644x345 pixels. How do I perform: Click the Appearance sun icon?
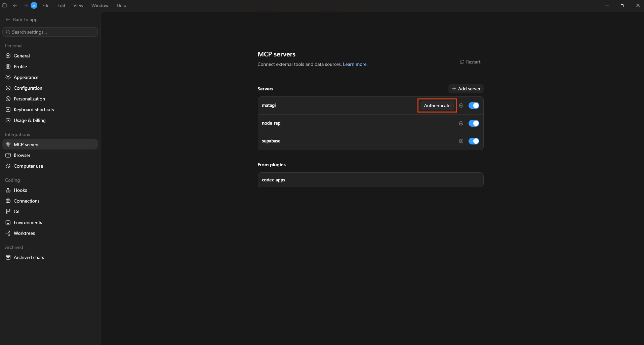coord(8,77)
